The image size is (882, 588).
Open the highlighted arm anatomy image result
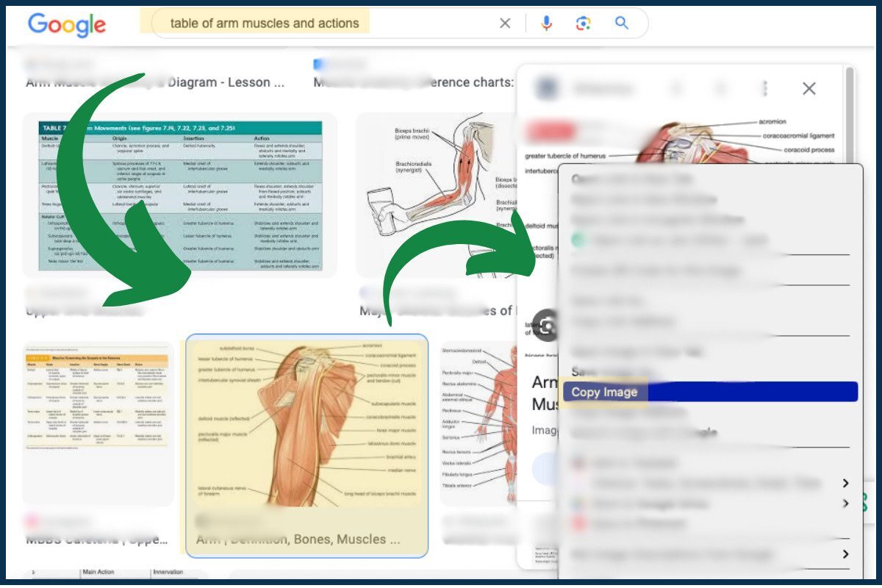tap(306, 426)
